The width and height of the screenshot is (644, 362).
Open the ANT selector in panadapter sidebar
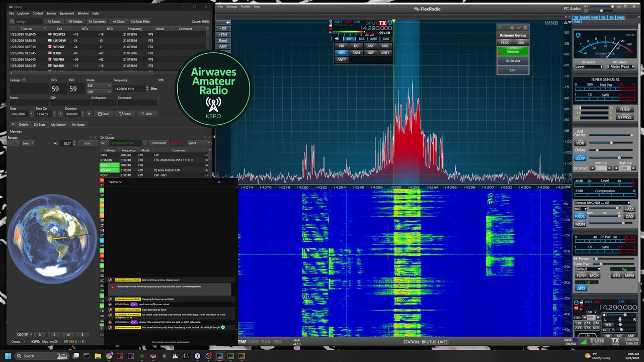[223, 46]
